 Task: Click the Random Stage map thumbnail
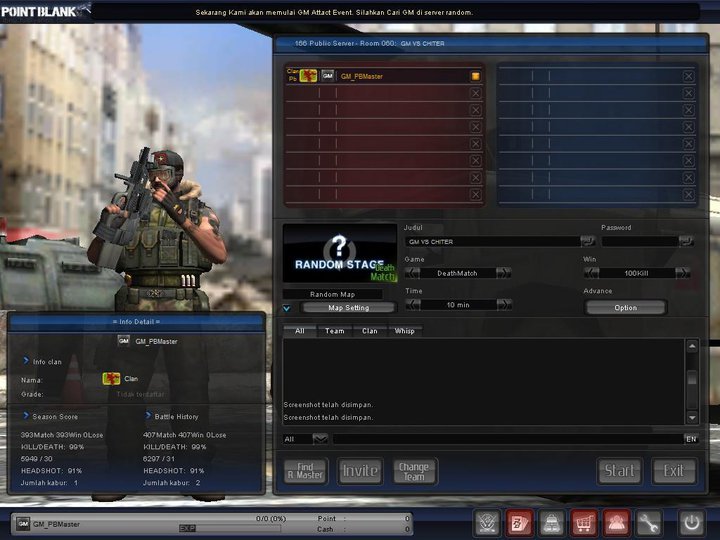click(x=340, y=253)
